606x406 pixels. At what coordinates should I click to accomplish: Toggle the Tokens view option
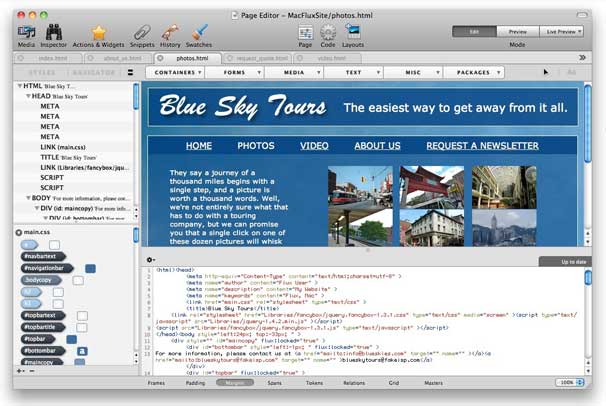click(x=314, y=383)
